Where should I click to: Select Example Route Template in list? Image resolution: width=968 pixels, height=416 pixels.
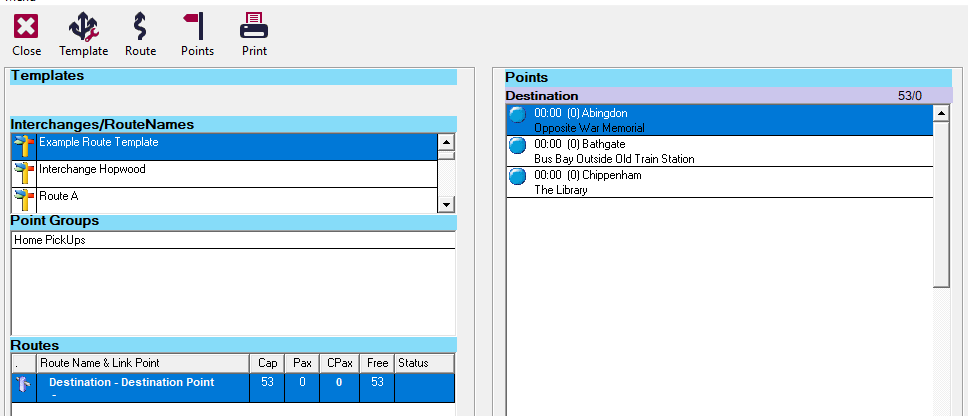(x=98, y=143)
